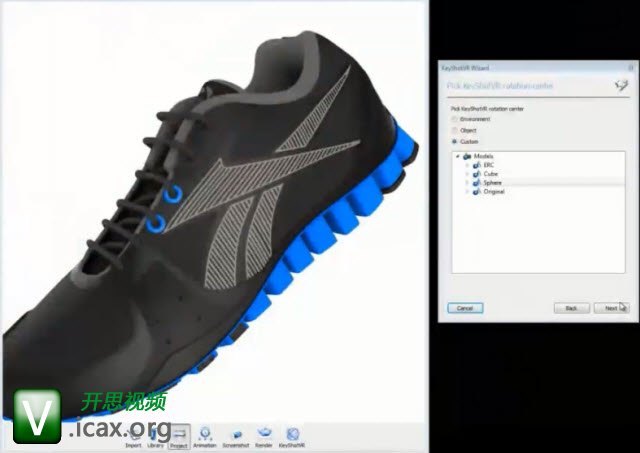
Task: Open the Library panel from the toolbar
Action: [x=155, y=437]
